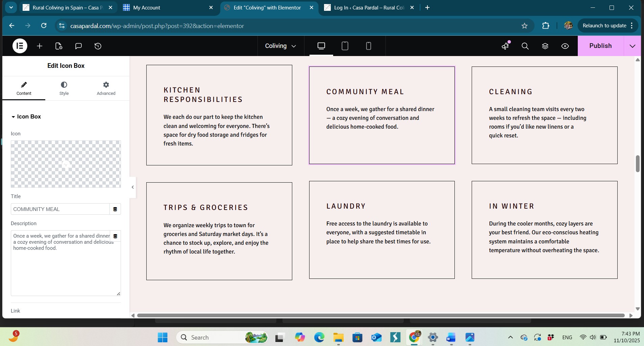Viewport: 644px width, 346px height.
Task: Switch to the Style tab
Action: point(64,88)
